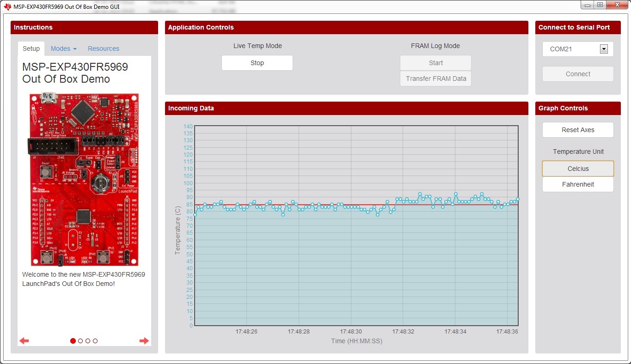Image resolution: width=631 pixels, height=364 pixels.
Task: Click the FRAM Log Mode Start button
Action: [x=435, y=63]
